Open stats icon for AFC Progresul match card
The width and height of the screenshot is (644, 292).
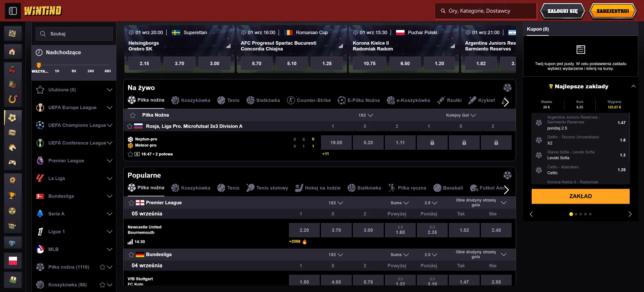(341, 46)
